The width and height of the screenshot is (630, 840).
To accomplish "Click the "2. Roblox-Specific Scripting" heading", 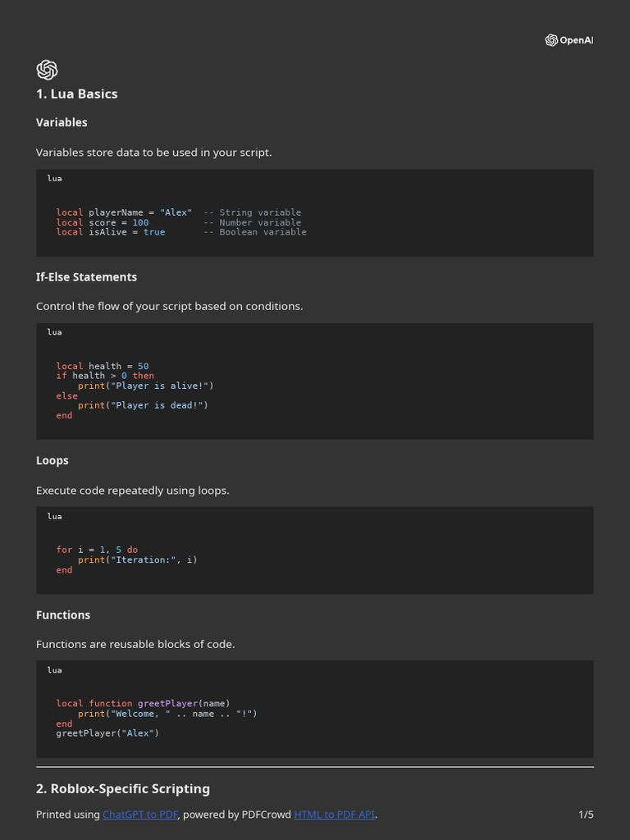I will pos(123,789).
